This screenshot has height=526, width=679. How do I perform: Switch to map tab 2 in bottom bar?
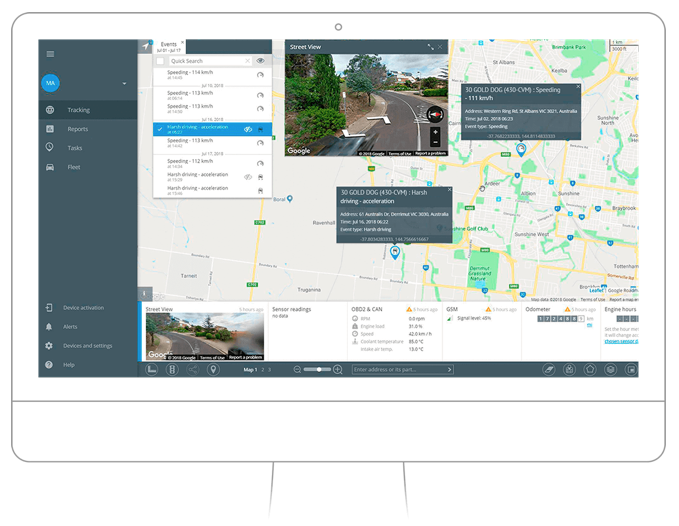[261, 370]
